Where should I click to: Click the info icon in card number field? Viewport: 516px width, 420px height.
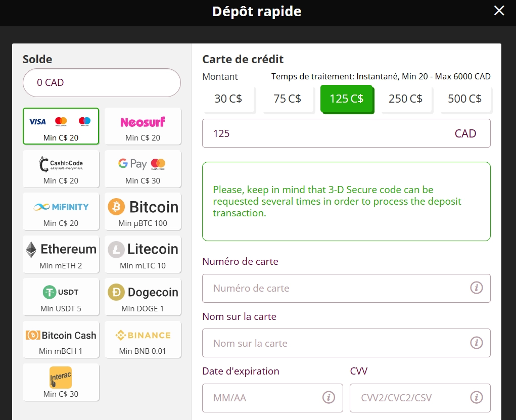pyautogui.click(x=476, y=288)
